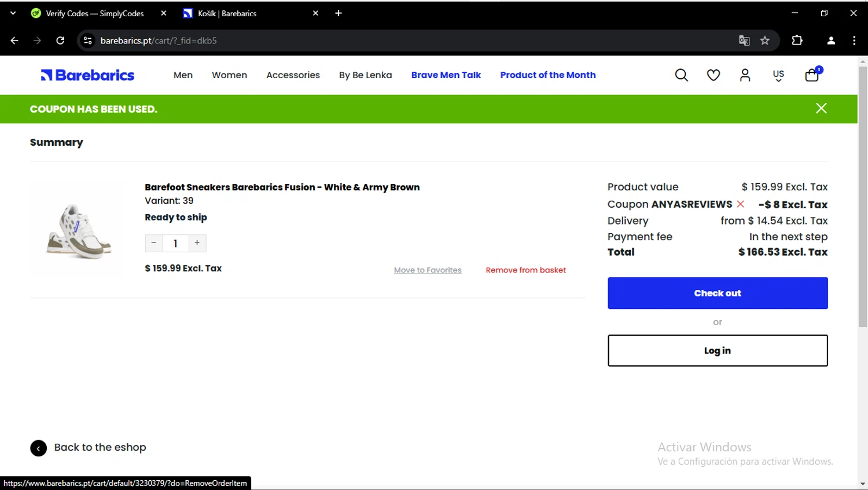Open the site search icon
868x490 pixels.
[x=681, y=75]
